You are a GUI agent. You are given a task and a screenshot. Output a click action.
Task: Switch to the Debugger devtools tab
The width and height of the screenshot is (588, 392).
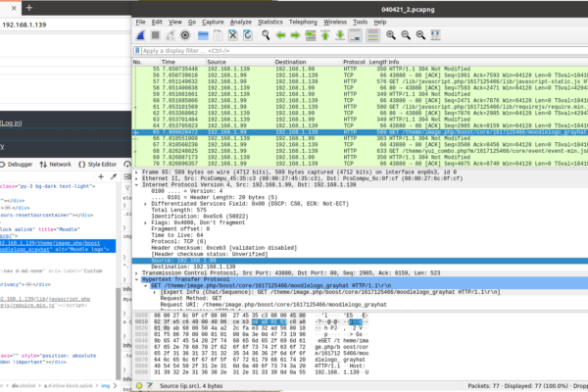click(x=17, y=165)
